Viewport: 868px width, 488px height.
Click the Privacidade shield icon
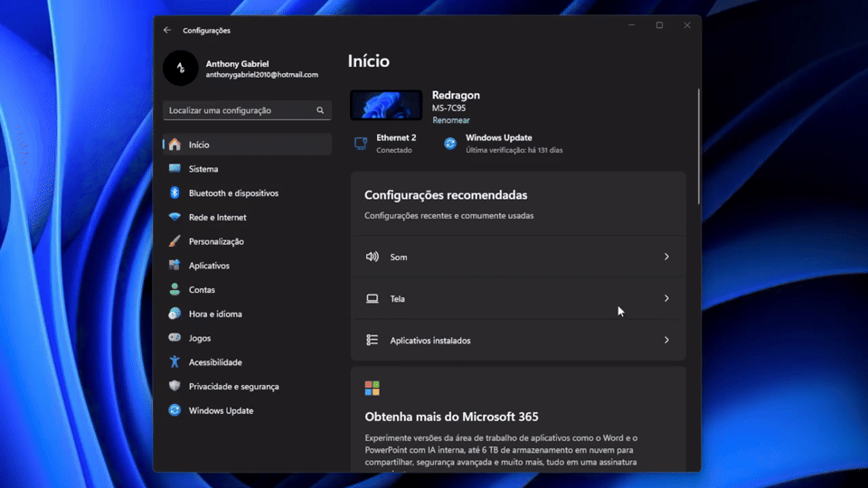(x=175, y=386)
